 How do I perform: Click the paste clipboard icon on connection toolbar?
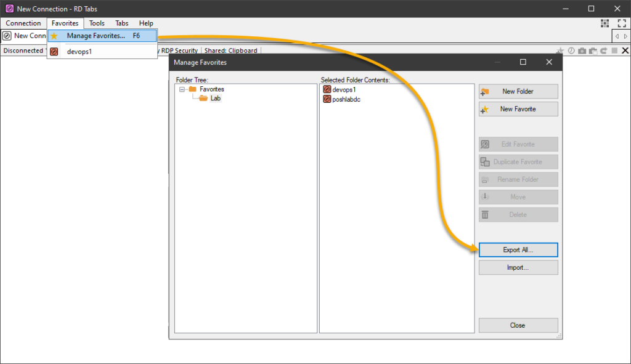pos(593,51)
